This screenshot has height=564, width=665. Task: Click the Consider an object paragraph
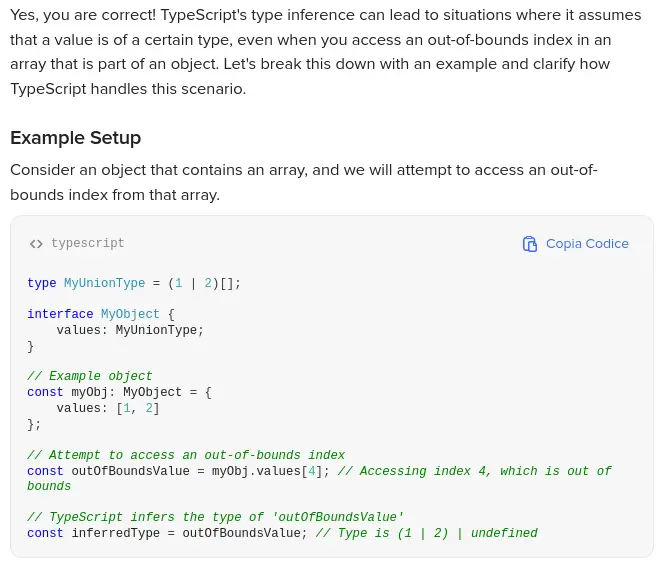[x=304, y=182]
